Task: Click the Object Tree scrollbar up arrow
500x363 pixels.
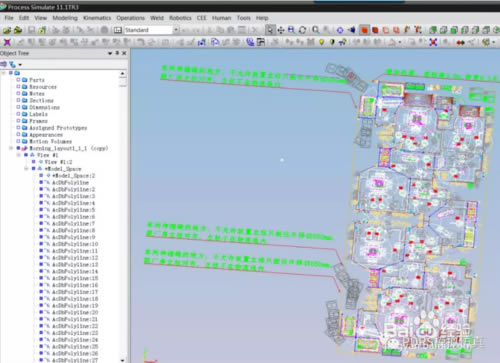Action: pos(123,74)
